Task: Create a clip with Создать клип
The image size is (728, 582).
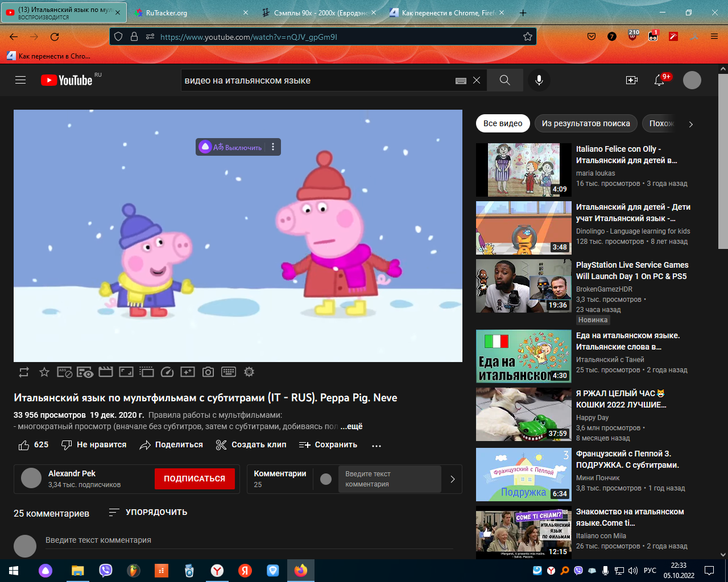Action: point(251,445)
